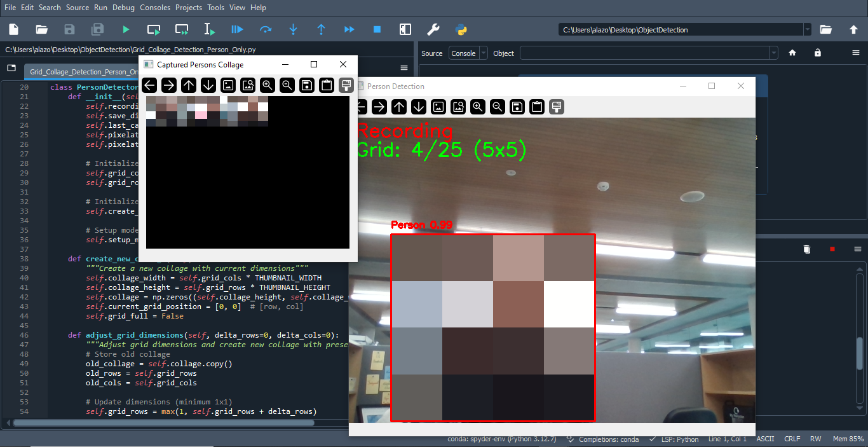Image resolution: width=868 pixels, height=447 pixels.
Task: Zoom in on the Person Detection view
Action: pyautogui.click(x=477, y=107)
